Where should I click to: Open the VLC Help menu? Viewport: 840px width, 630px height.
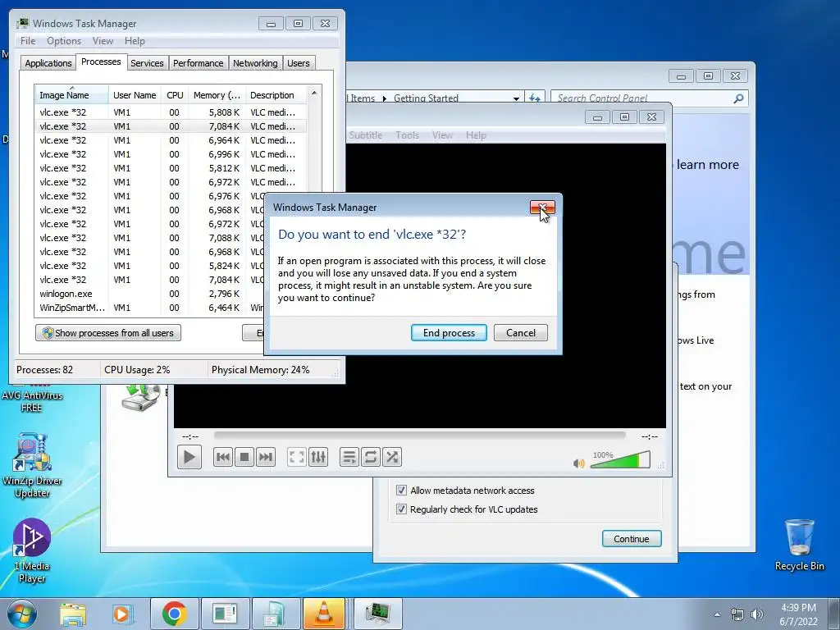[476, 135]
